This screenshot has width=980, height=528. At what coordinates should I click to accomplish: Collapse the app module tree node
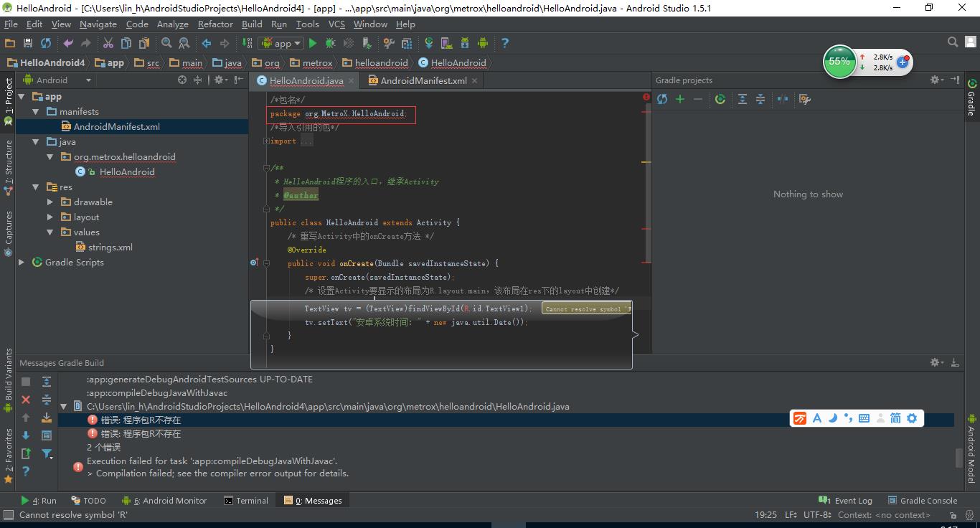click(22, 97)
